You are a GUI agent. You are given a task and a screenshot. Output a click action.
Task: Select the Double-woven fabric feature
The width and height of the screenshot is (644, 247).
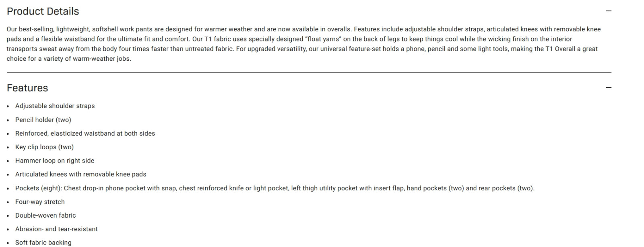(45, 215)
